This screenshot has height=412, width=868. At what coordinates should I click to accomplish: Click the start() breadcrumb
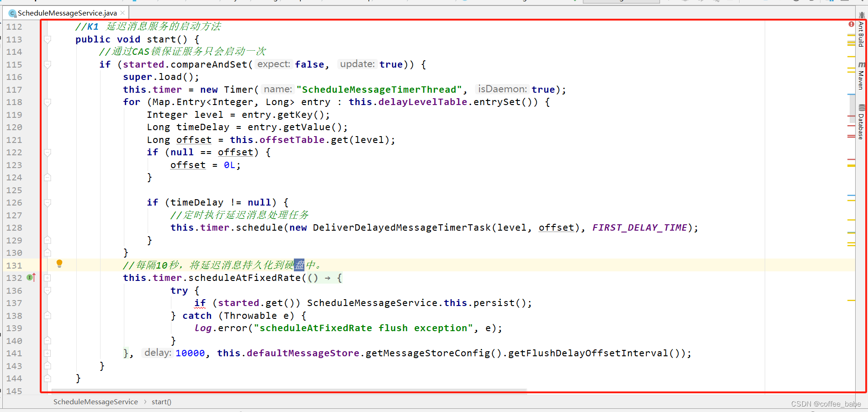(x=161, y=402)
